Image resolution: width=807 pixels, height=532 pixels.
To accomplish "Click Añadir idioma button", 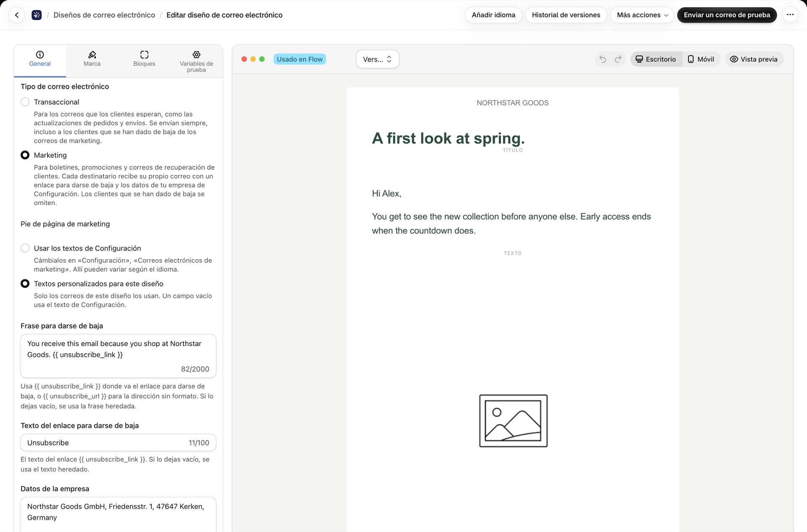I will [x=493, y=15].
